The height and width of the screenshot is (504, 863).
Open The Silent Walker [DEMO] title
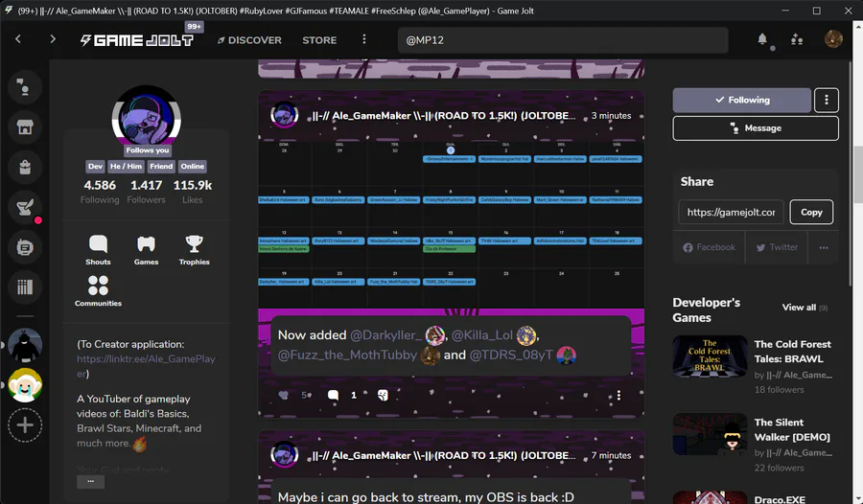tap(792, 429)
